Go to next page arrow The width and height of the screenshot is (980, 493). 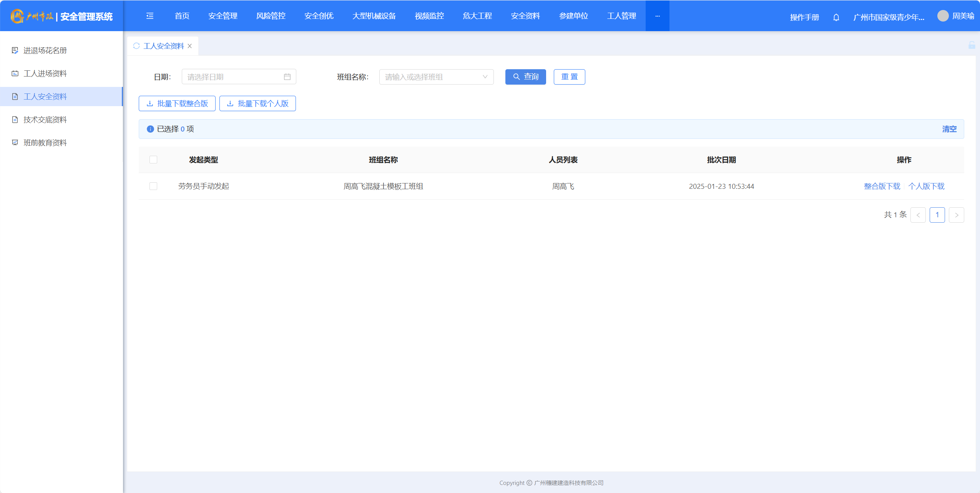(x=956, y=215)
